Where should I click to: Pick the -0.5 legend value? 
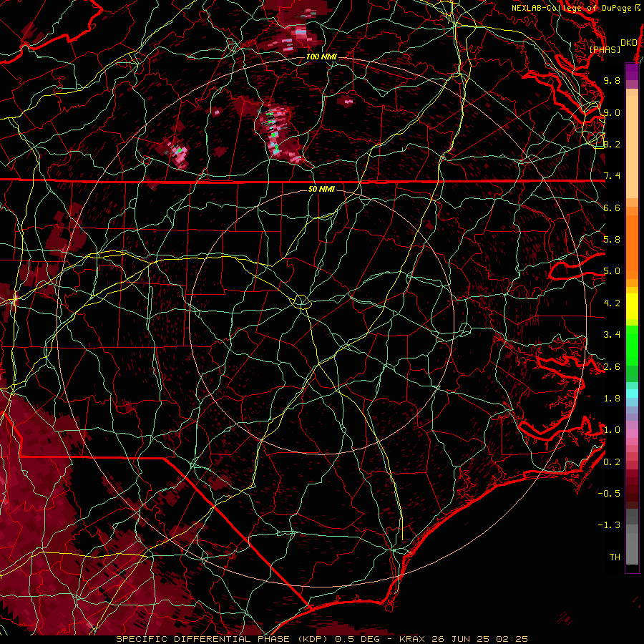click(x=609, y=494)
